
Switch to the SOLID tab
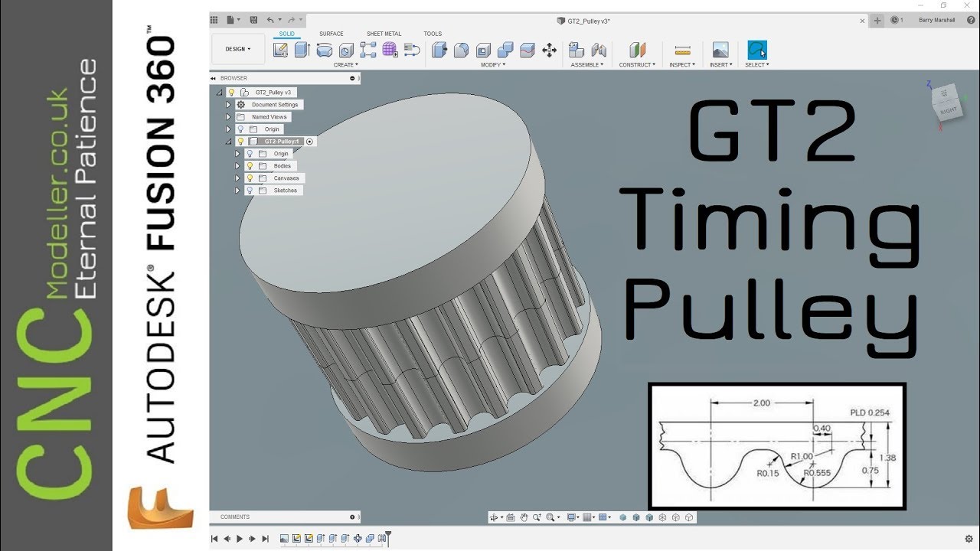coord(287,34)
